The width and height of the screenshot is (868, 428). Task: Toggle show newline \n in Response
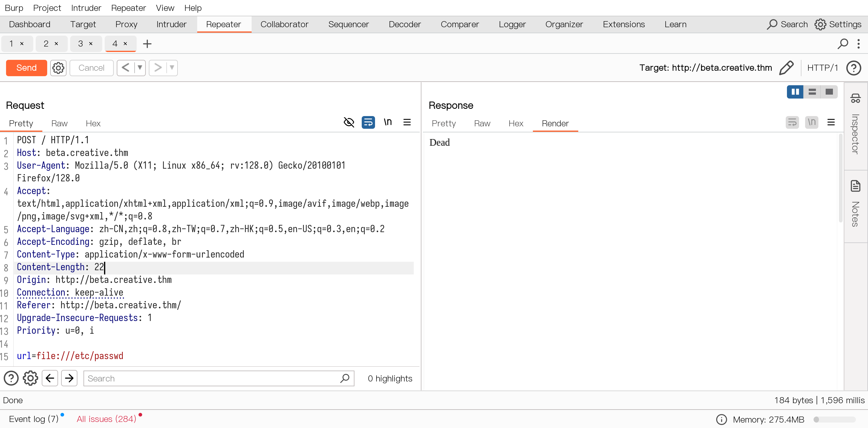click(x=812, y=122)
